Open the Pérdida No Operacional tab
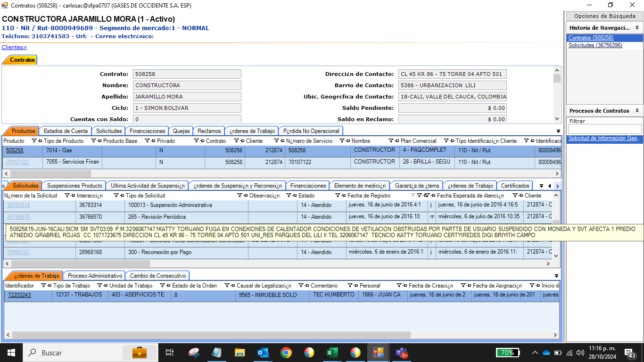The width and height of the screenshot is (644, 362). click(311, 131)
